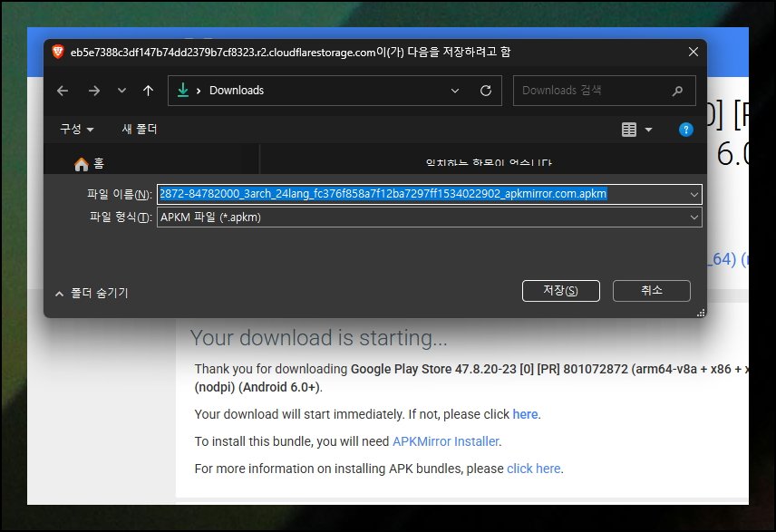
Task: Click the view layout icon
Action: coord(629,130)
